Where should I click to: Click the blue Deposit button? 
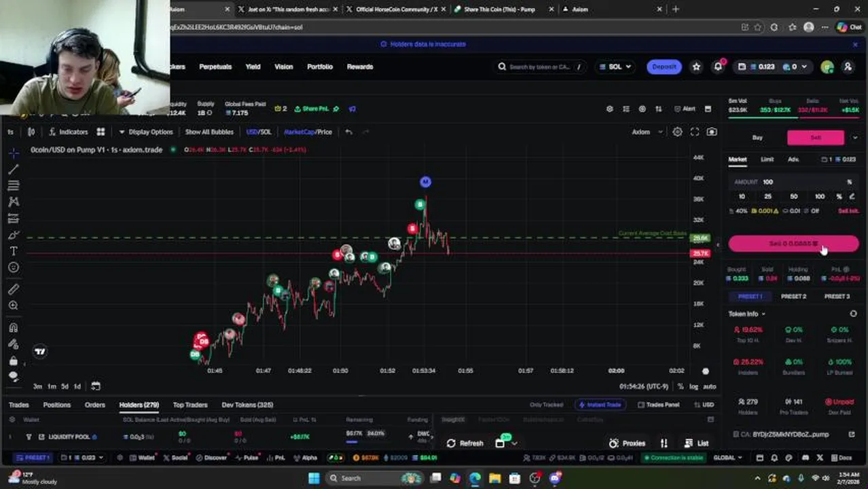[x=664, y=67]
